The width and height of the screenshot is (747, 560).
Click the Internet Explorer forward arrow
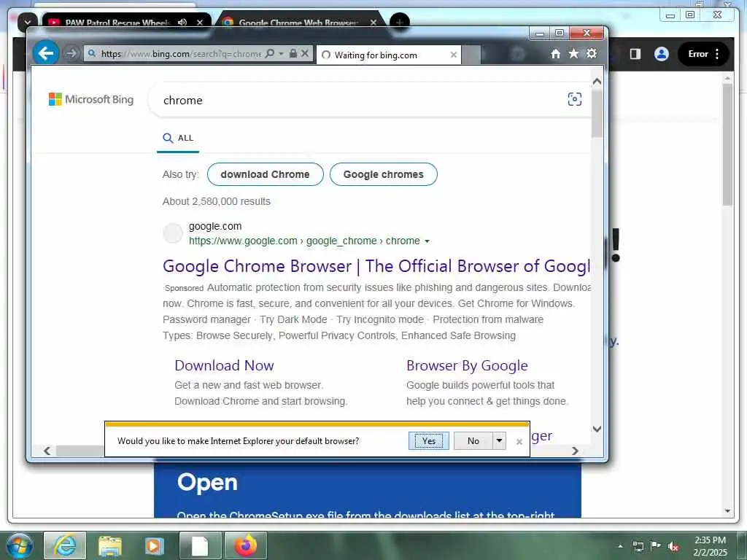71,53
